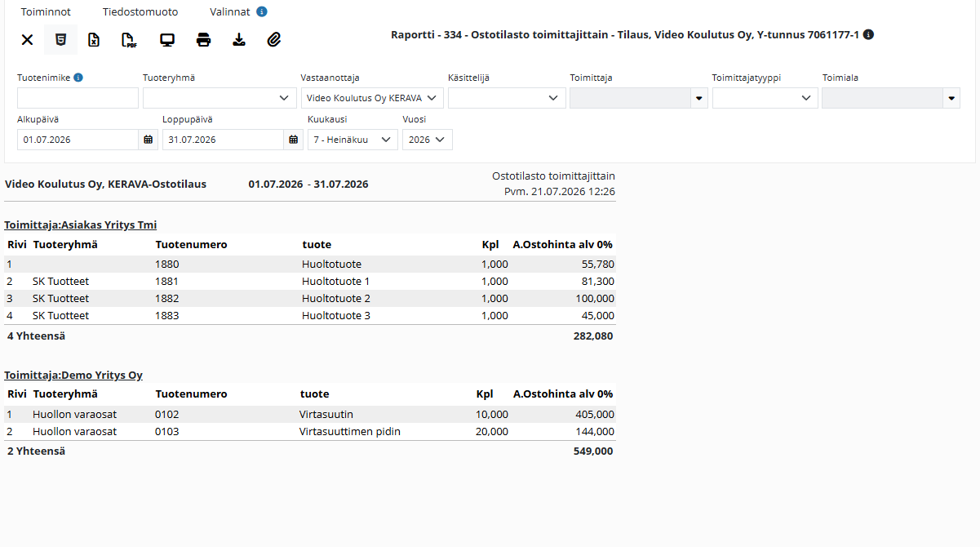Open the Toiminnot menu
This screenshot has height=547, width=980.
pos(46,12)
